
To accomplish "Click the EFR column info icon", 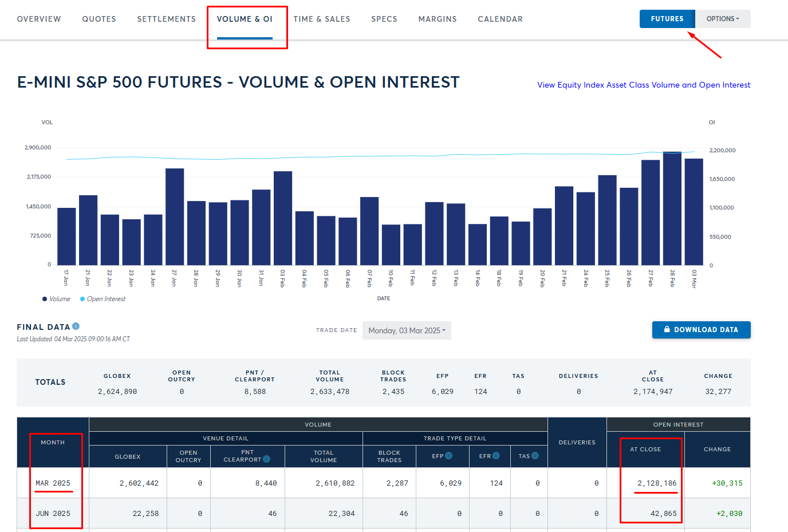I will tap(496, 456).
